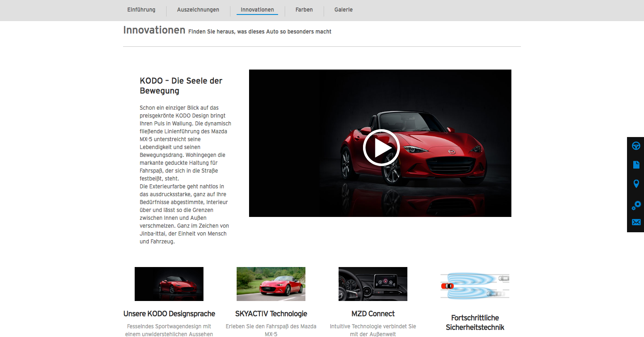Screen dimensions: 644x337
Task: Open the KODO Designsprache thumbnail image
Action: (x=169, y=284)
